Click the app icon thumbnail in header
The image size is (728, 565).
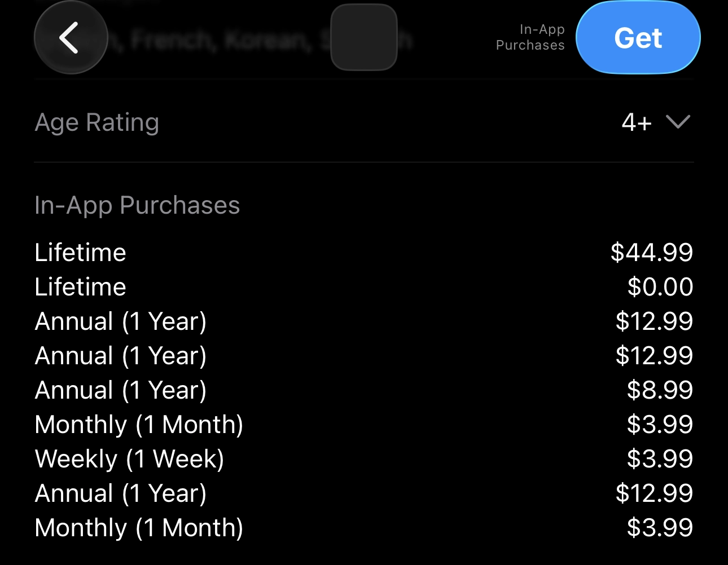364,38
